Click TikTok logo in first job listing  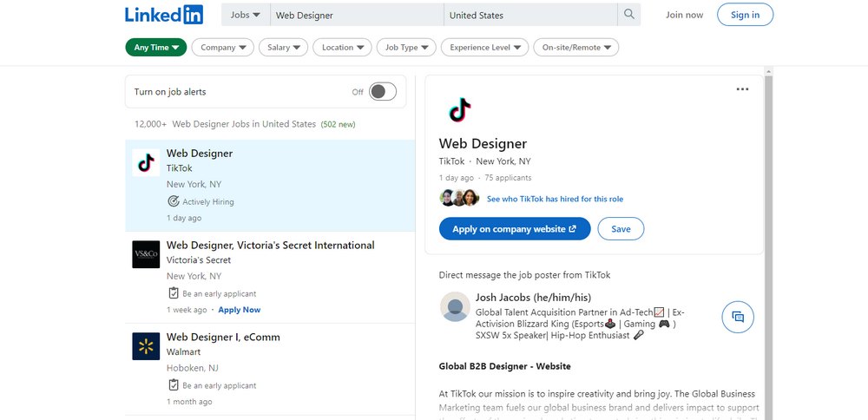point(146,162)
